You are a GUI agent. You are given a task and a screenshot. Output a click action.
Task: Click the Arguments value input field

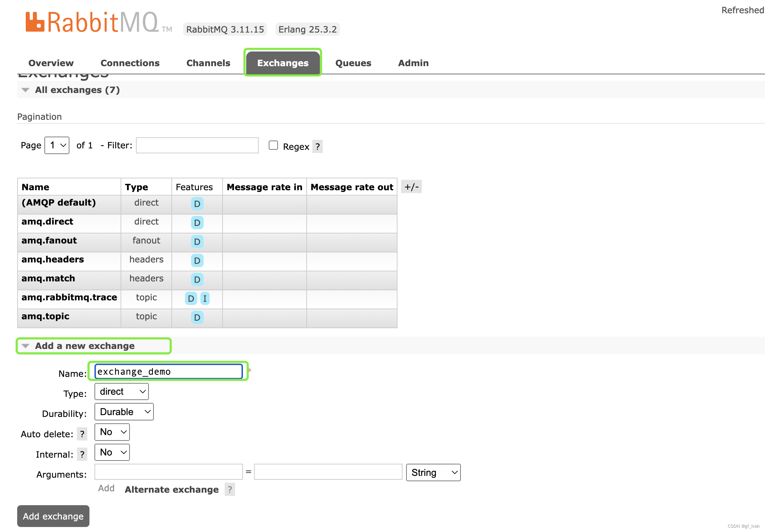[x=328, y=472]
